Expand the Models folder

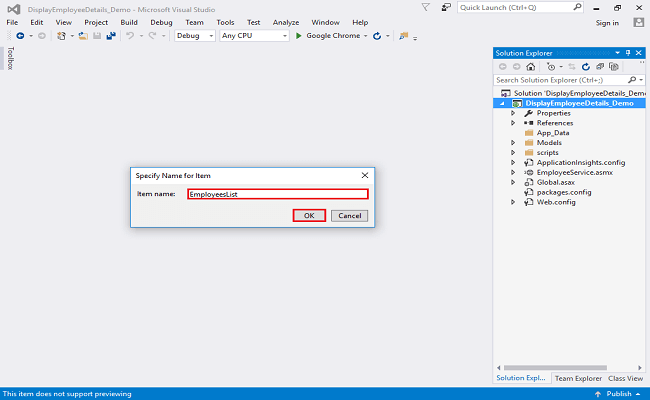click(x=513, y=143)
